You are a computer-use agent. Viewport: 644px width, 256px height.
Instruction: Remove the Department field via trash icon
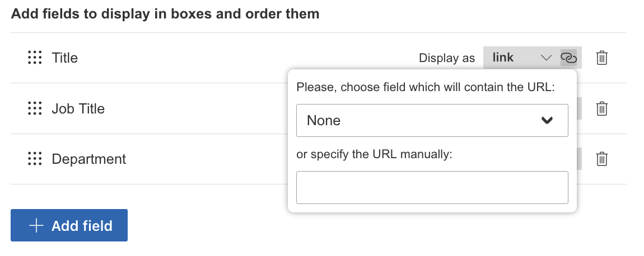click(602, 159)
